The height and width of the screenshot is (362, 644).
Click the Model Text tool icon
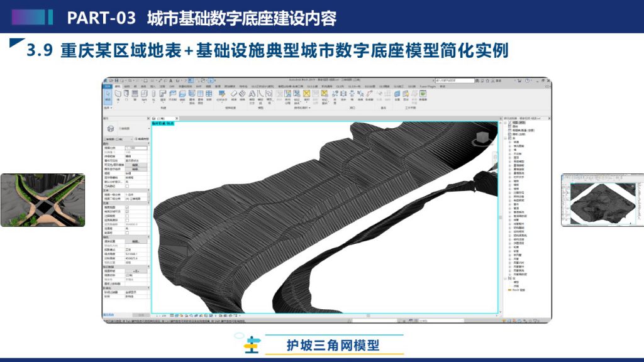(x=252, y=94)
